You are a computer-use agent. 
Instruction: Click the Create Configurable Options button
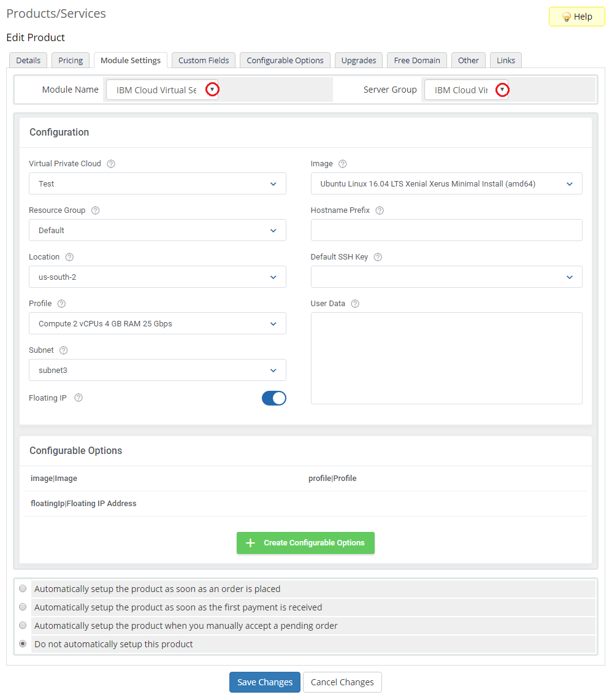click(305, 543)
